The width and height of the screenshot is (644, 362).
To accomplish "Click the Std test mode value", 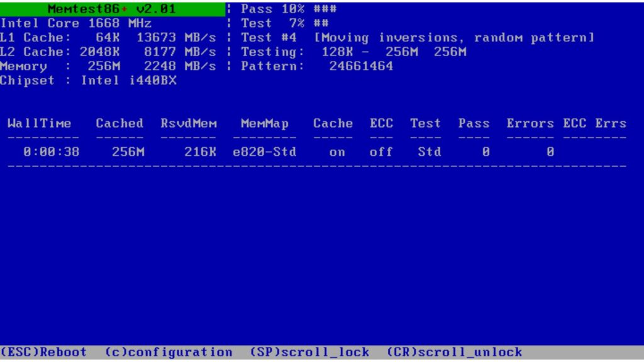I will click(x=429, y=152).
